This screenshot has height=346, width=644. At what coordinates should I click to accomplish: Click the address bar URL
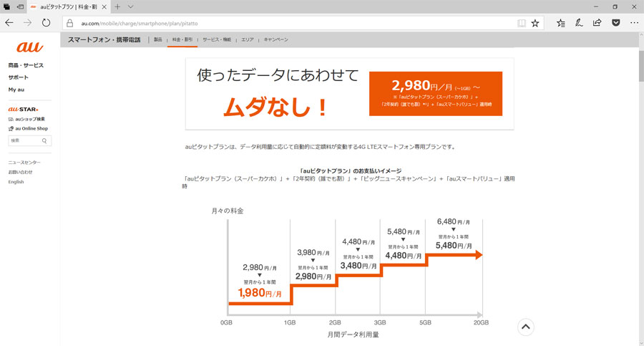point(140,24)
